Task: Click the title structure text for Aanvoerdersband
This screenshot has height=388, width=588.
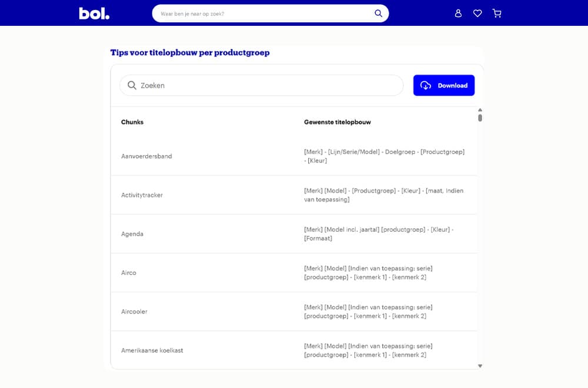Action: pos(385,156)
